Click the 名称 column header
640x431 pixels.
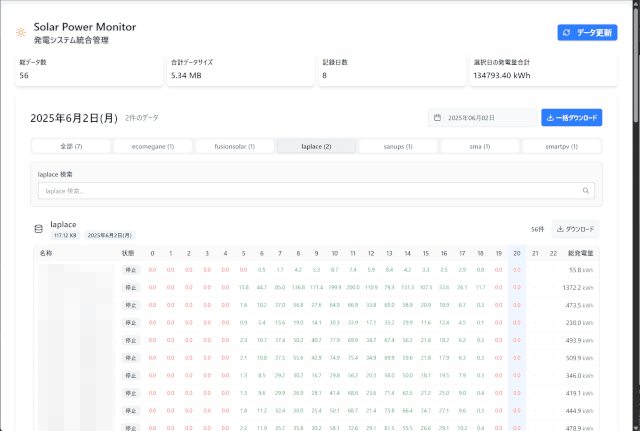coord(46,253)
